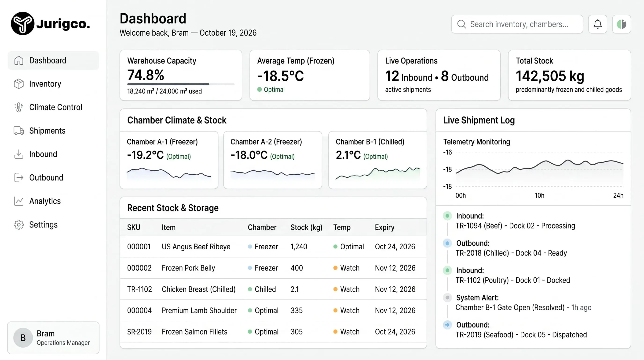Click the Inbound download icon
The width and height of the screenshot is (644, 360).
click(19, 154)
